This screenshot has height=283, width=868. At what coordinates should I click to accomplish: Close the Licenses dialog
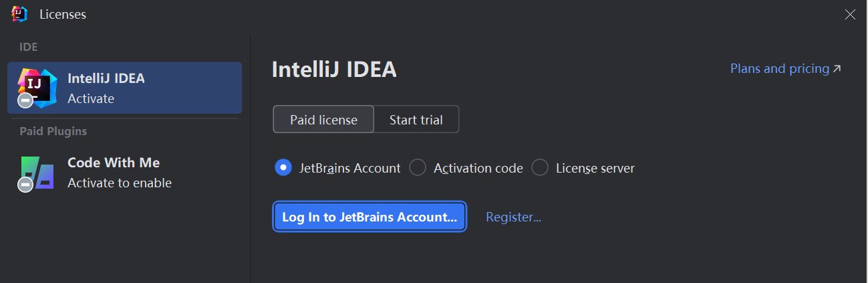point(850,15)
